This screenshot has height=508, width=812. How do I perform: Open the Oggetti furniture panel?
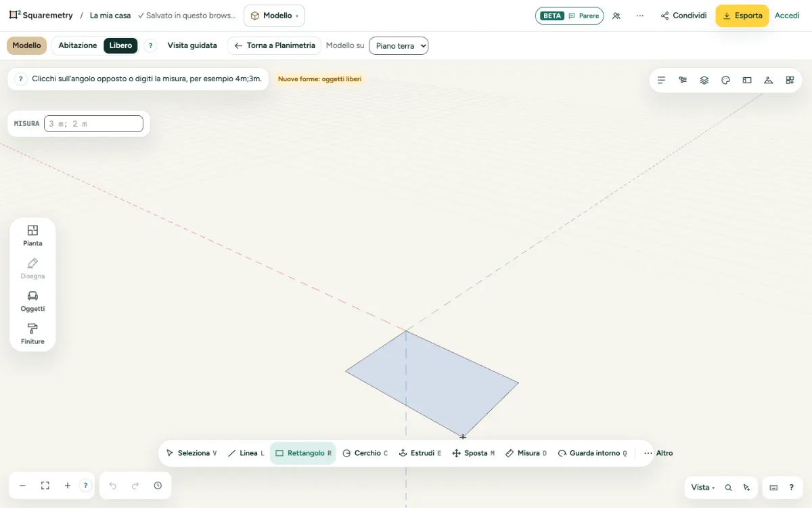click(32, 301)
